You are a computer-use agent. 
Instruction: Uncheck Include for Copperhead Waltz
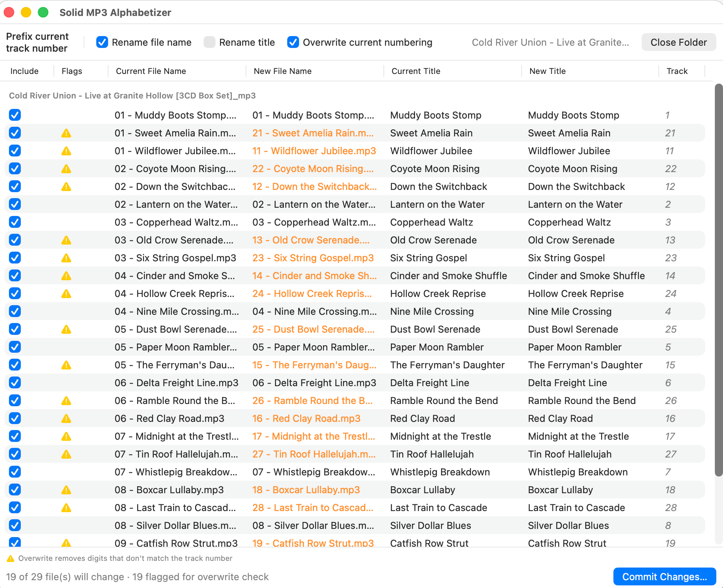pos(15,222)
